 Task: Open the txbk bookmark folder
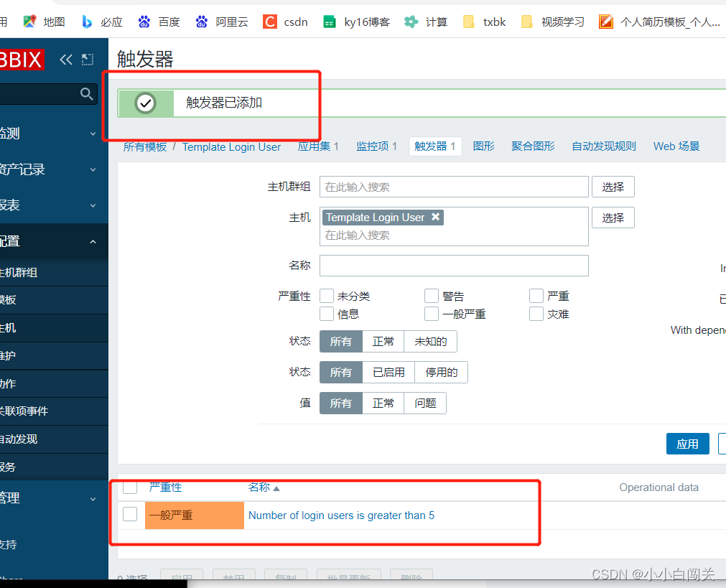pos(485,22)
